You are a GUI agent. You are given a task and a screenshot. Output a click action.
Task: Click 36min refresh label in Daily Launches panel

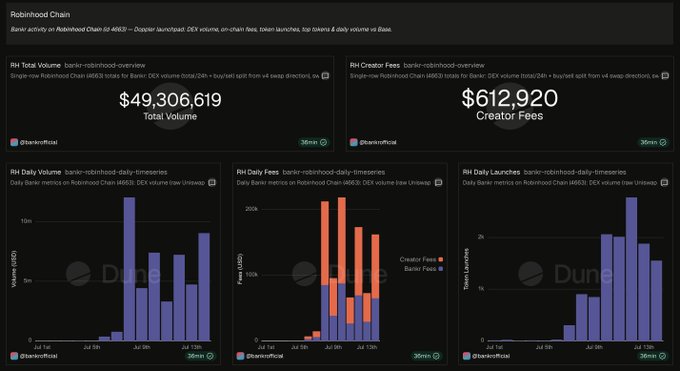click(648, 356)
